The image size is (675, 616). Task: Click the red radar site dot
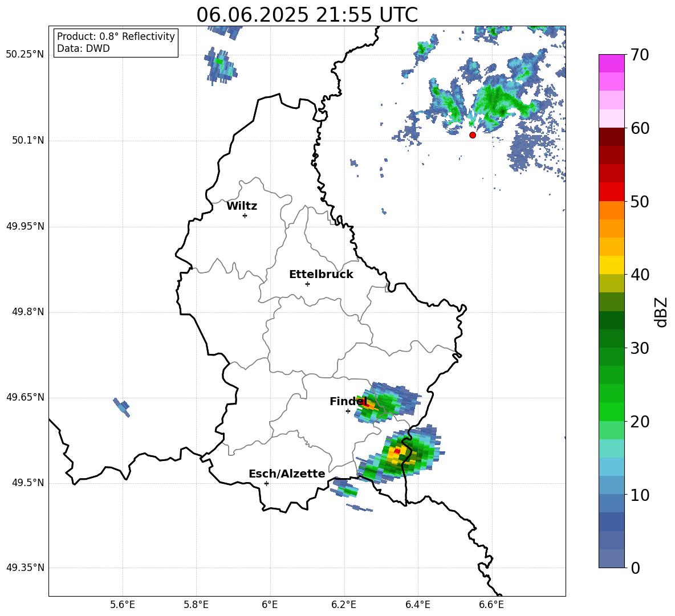pos(473,135)
